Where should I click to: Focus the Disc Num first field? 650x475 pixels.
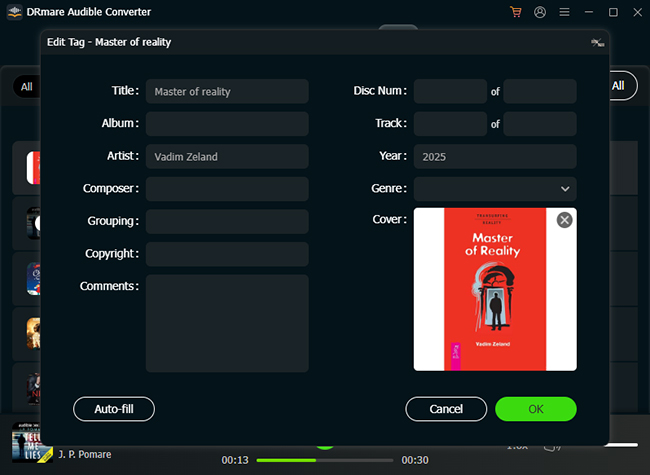[x=450, y=91]
